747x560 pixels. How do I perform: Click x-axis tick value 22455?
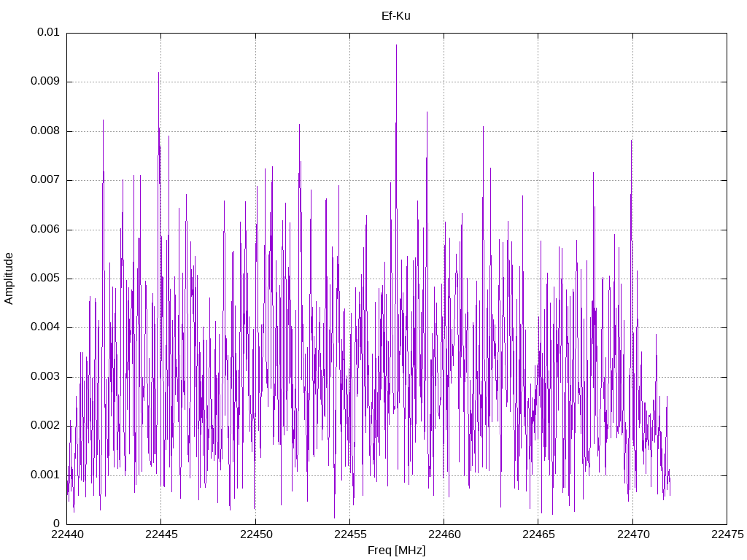click(350, 534)
